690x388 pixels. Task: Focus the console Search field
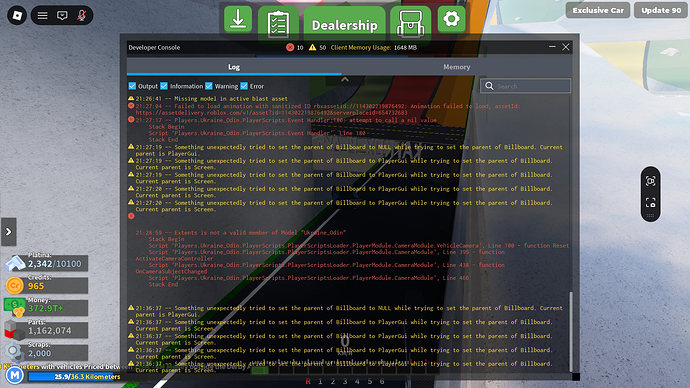click(525, 86)
